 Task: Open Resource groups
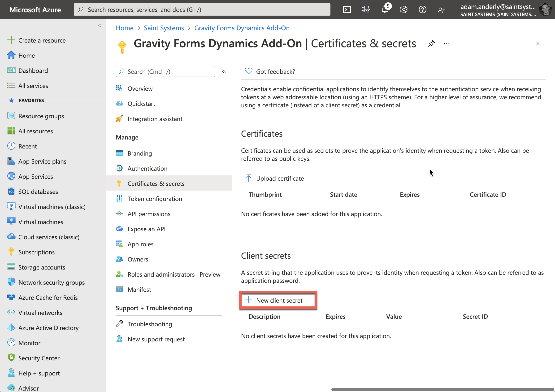point(36,116)
